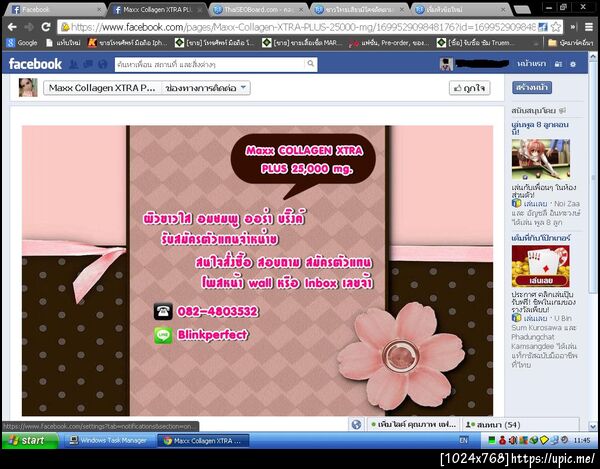Reload the page with refresh icon
Screen dimensions: 600x469
coord(46,27)
